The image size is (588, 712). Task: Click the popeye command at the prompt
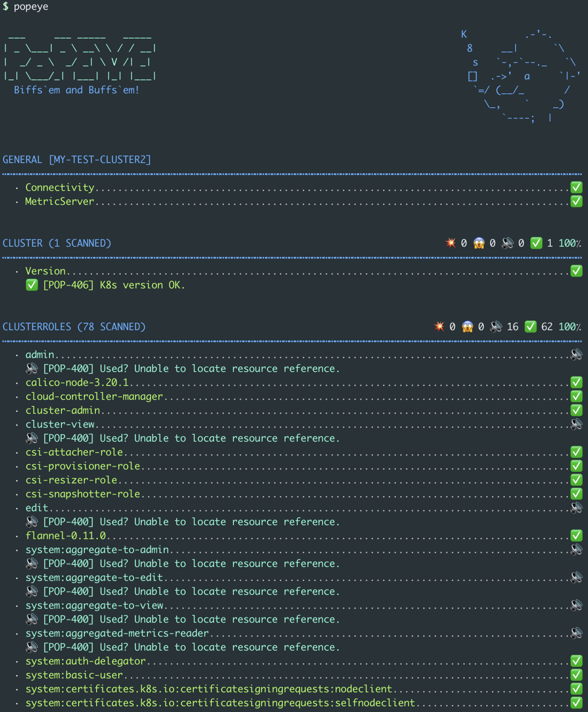pos(31,7)
